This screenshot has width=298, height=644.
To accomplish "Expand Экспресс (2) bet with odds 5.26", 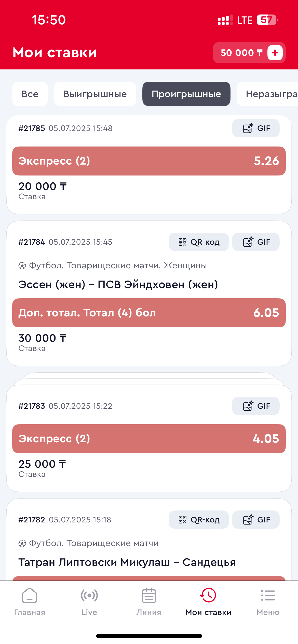I will coord(149,161).
